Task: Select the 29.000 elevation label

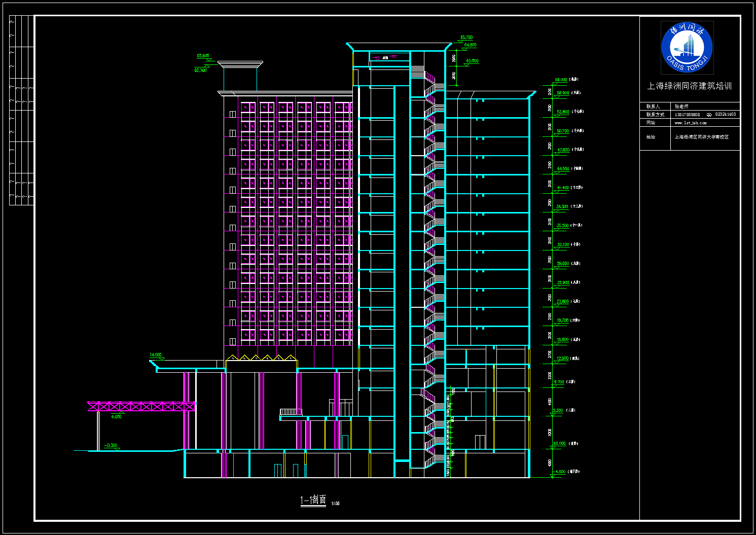Action: [x=562, y=264]
